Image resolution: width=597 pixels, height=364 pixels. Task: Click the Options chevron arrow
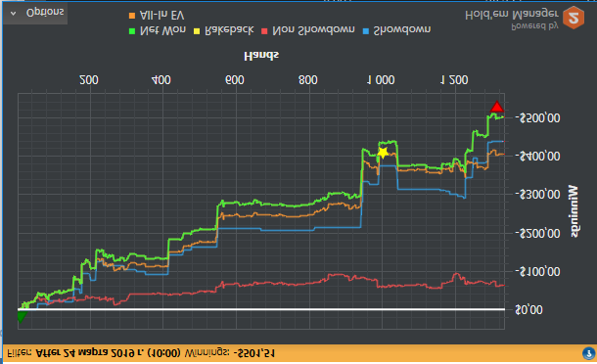[13, 14]
